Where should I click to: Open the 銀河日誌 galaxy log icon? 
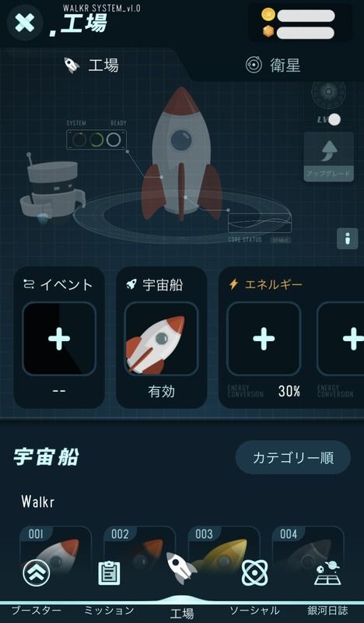(x=327, y=572)
